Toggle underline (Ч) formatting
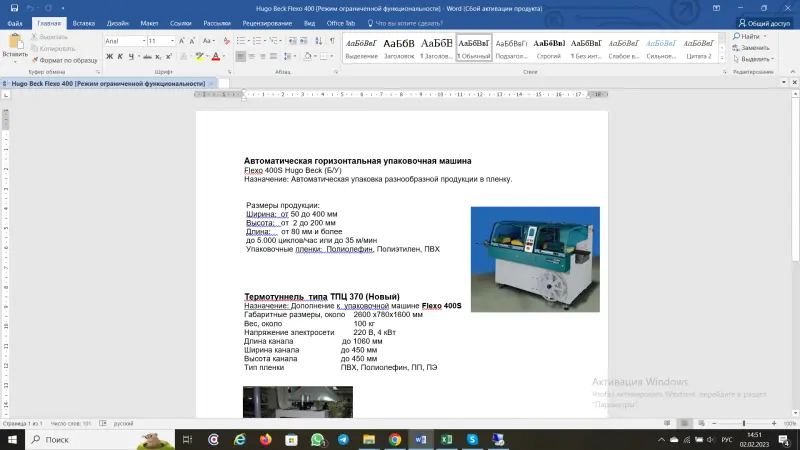800x450 pixels. [131, 56]
